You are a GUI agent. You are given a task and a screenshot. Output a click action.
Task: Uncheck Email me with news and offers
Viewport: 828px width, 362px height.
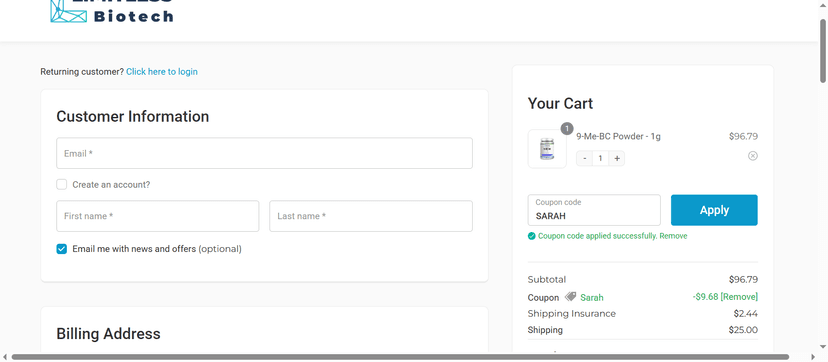[x=62, y=249]
